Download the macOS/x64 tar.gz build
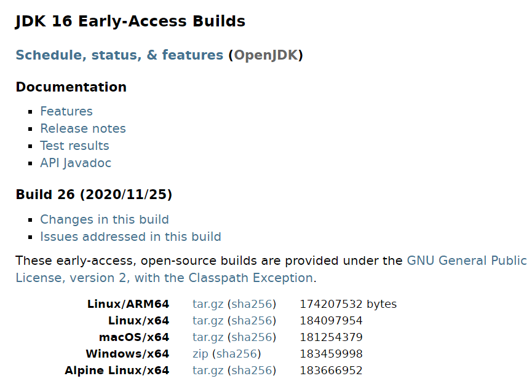The image size is (532, 392). (208, 337)
